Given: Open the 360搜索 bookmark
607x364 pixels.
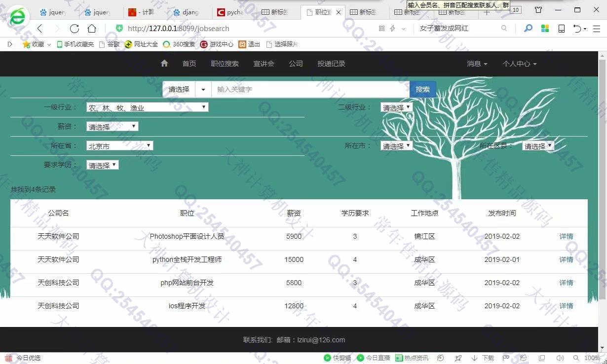Looking at the screenshot, I should click(179, 44).
